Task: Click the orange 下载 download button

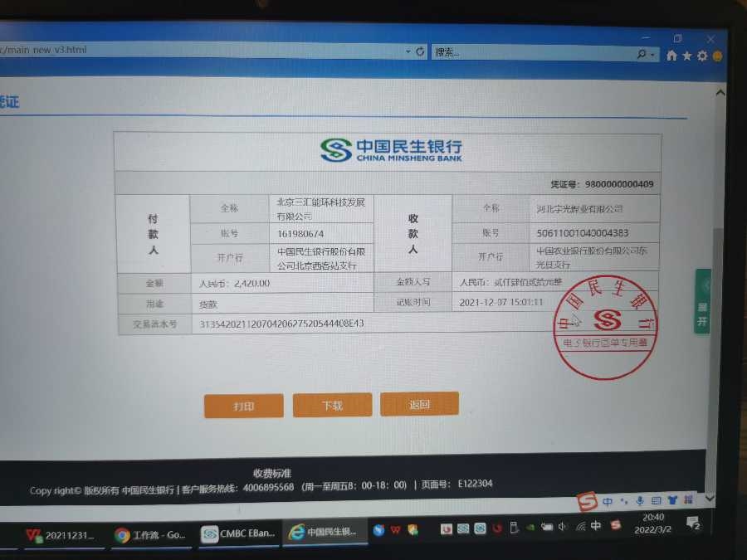Action: point(332,405)
